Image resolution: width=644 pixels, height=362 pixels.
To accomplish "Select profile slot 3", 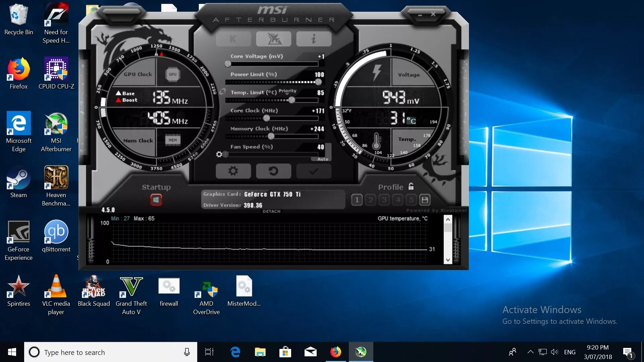I will pos(384,200).
